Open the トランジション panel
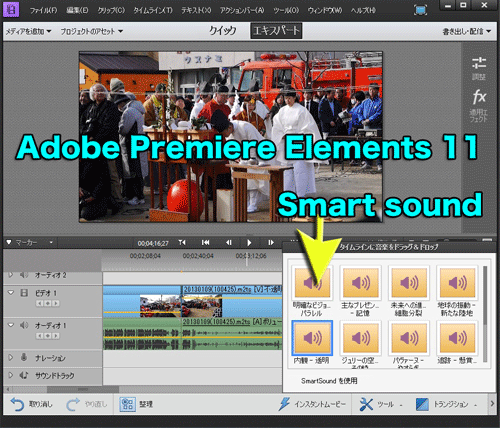500x428 pixels. point(446,404)
